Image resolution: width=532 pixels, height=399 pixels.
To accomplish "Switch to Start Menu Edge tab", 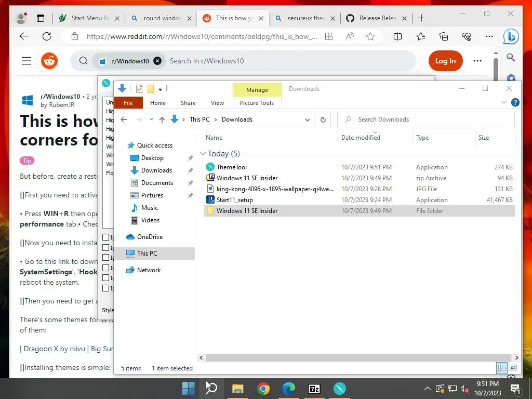I will [x=89, y=18].
